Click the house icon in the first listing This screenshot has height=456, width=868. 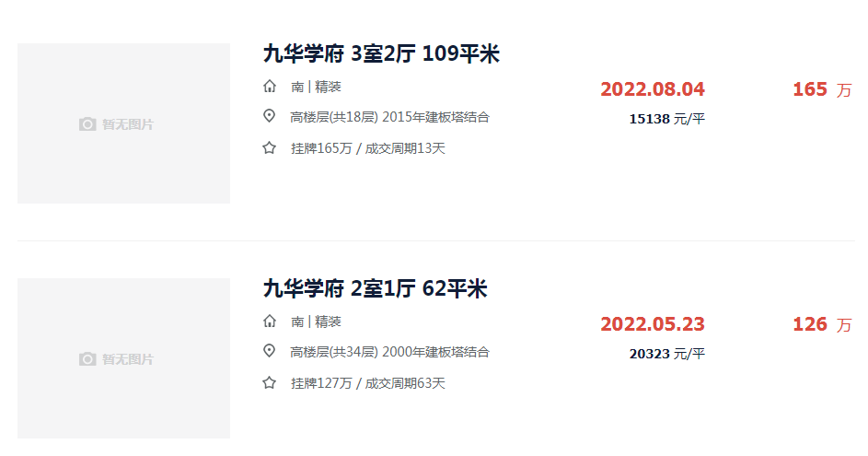[270, 87]
